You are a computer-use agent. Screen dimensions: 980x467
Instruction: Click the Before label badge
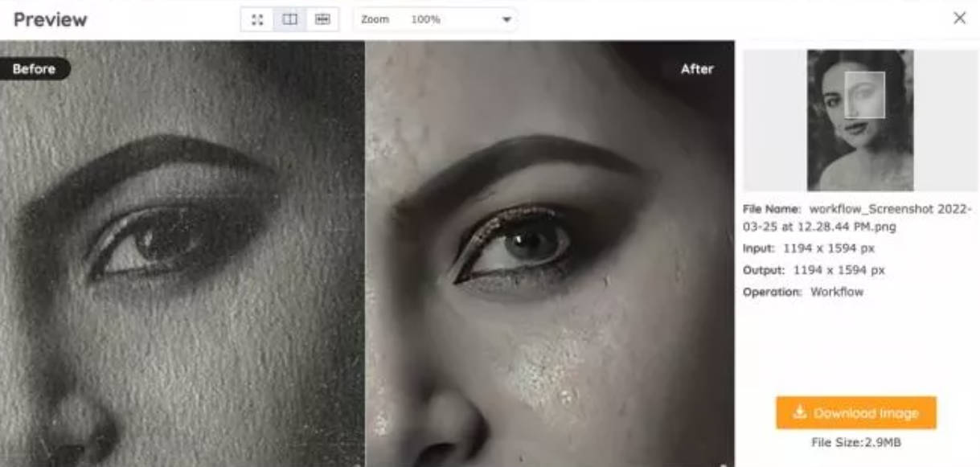34,69
